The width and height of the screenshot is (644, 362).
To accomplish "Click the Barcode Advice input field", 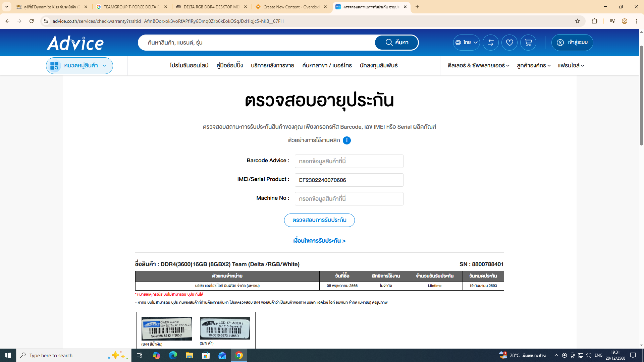I will pos(349,161).
